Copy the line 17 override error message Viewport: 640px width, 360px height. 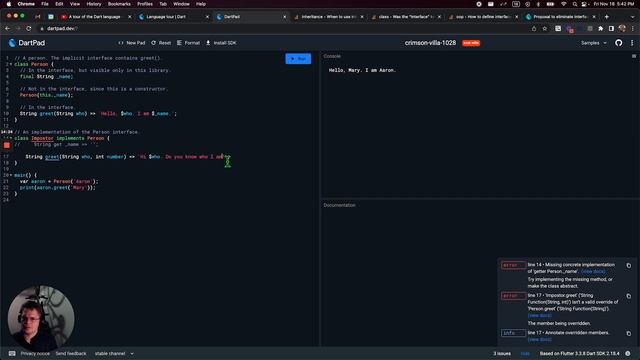[629, 296]
